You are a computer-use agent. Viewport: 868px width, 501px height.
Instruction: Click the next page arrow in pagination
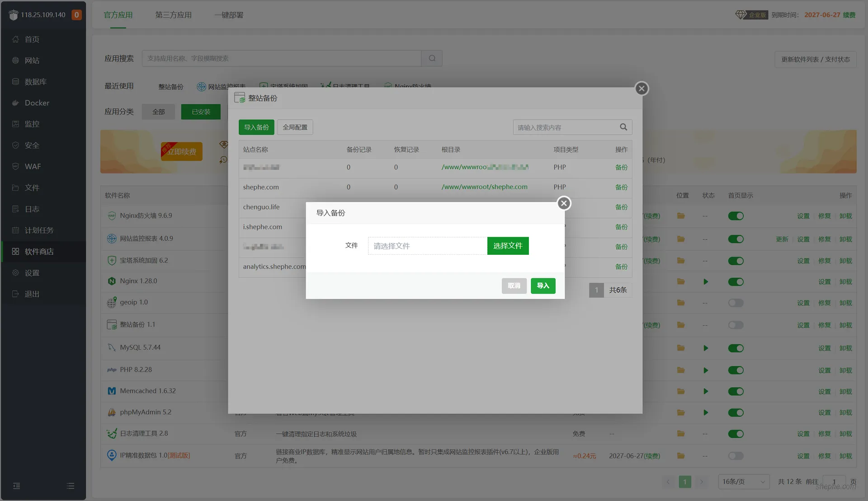(701, 482)
